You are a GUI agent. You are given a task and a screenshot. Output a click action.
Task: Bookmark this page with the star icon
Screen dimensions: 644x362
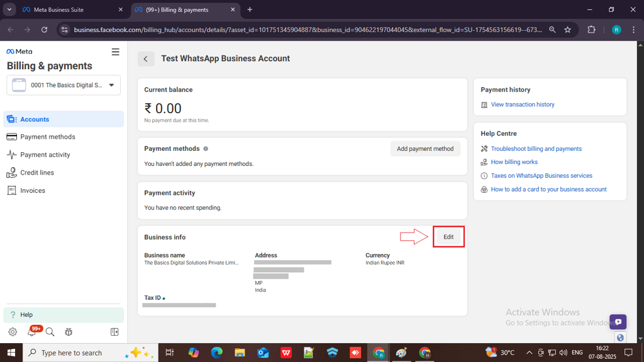coord(568,30)
